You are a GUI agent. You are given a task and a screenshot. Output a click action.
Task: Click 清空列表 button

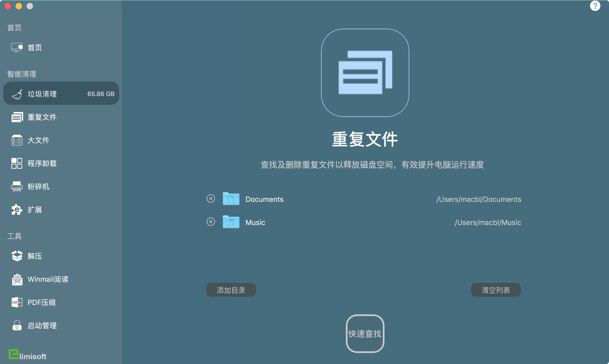496,290
